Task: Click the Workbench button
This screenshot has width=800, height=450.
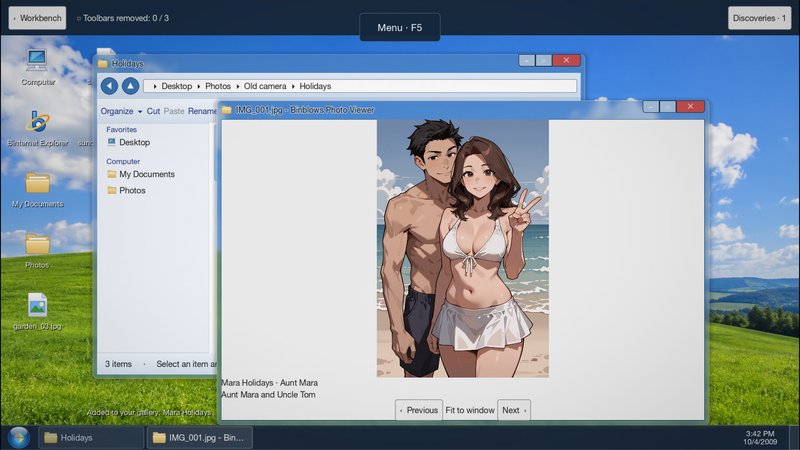Action: click(x=37, y=18)
